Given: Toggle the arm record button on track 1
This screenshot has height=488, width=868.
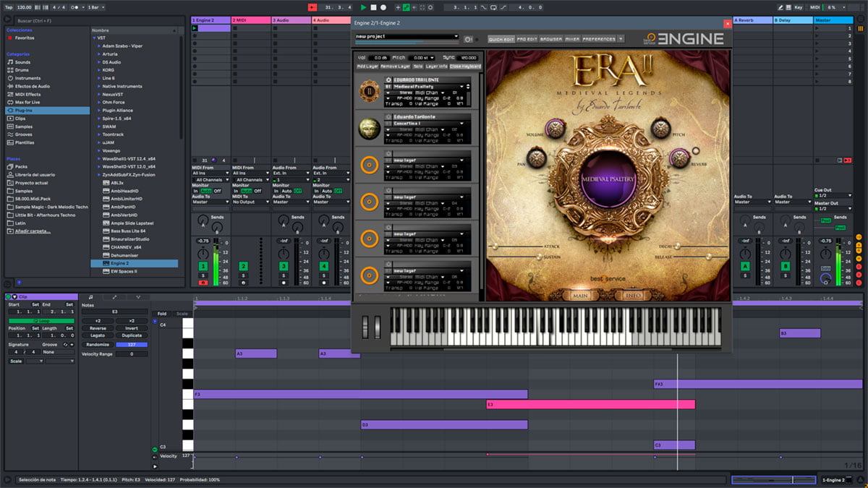Looking at the screenshot, I should pos(203,283).
